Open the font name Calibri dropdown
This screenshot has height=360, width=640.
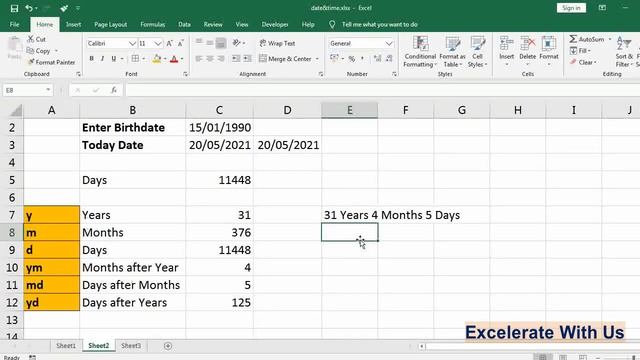coord(132,43)
